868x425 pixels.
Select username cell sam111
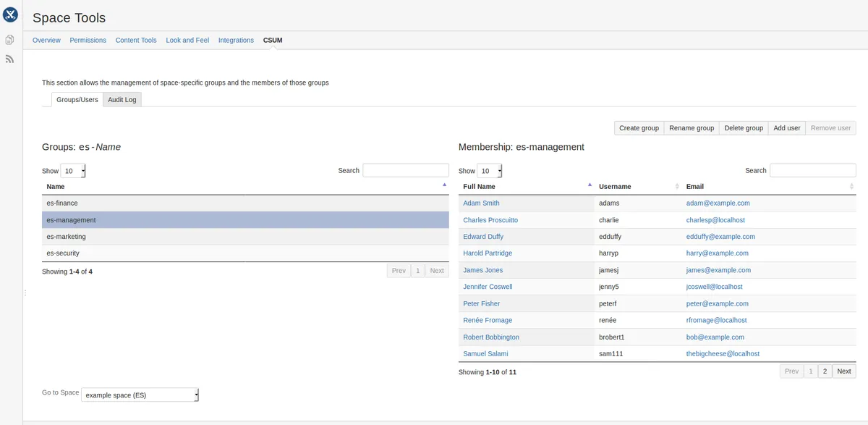[638, 354]
